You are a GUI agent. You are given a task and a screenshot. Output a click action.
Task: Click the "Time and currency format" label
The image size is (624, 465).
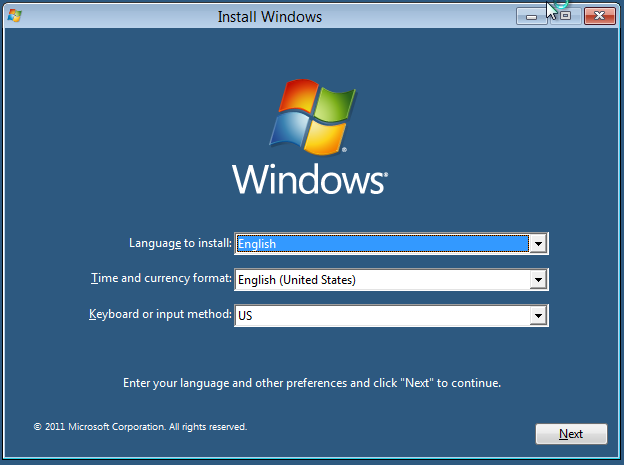[161, 278]
